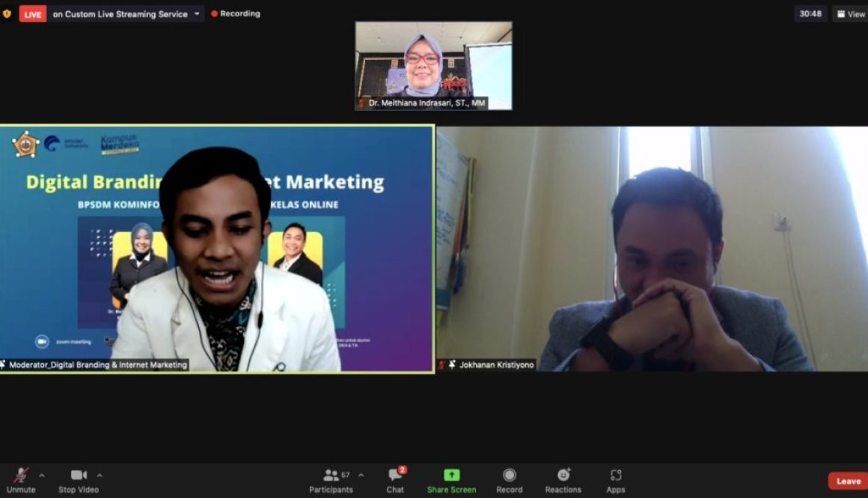Unmute the microphone

coord(21,479)
